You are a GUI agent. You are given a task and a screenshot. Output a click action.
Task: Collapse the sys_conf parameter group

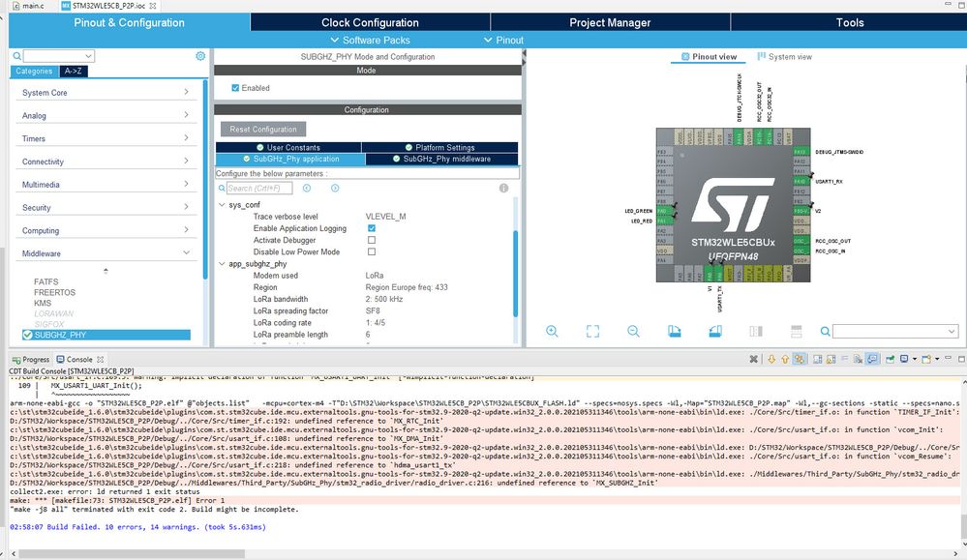[222, 204]
